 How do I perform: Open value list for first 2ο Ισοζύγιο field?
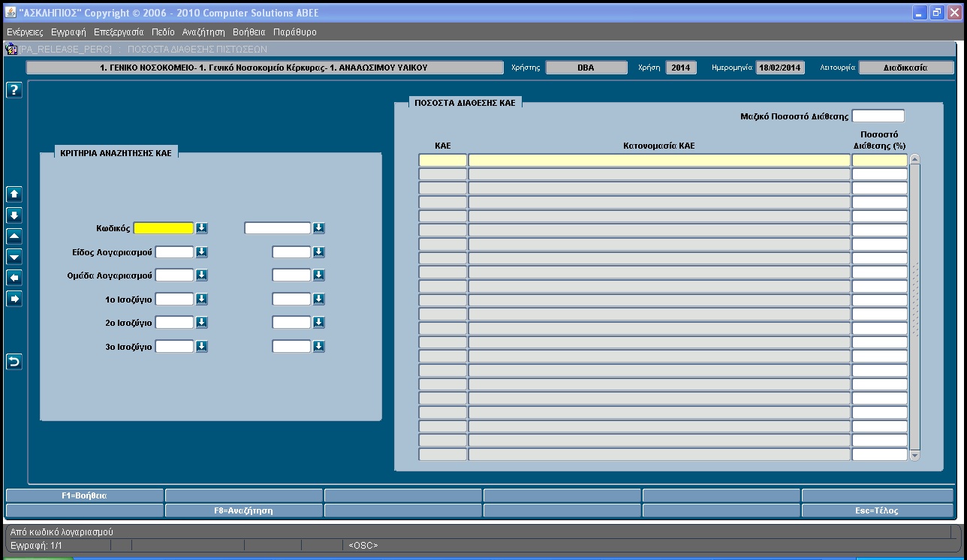[201, 323]
